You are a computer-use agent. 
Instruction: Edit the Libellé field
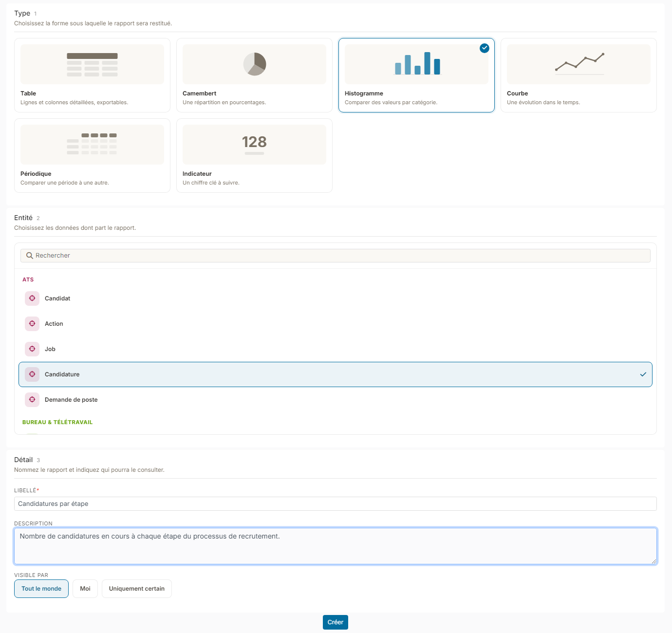(336, 504)
